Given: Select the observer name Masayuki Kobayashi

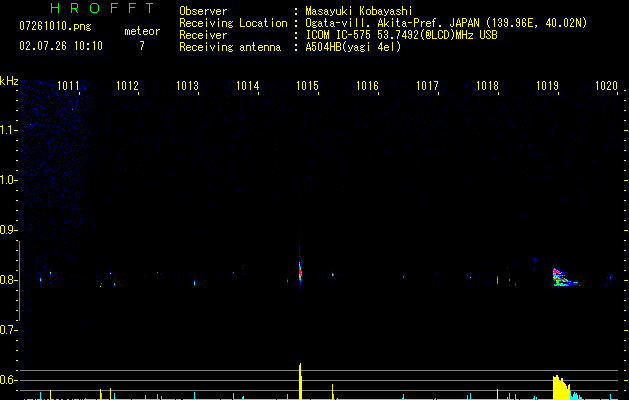Looking at the screenshot, I should pos(359,11).
